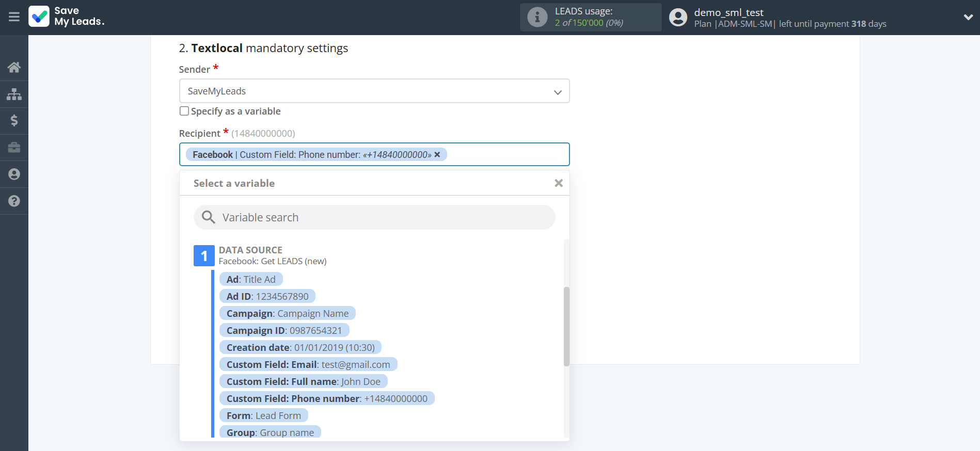Select variable Campaign ID: 0987654321
This screenshot has height=451, width=980.
(x=284, y=330)
